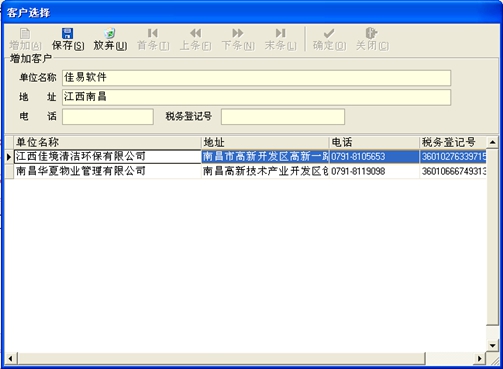The image size is (503, 369).
Task: Click the 税务登记号 column header
Action: pyautogui.click(x=453, y=142)
